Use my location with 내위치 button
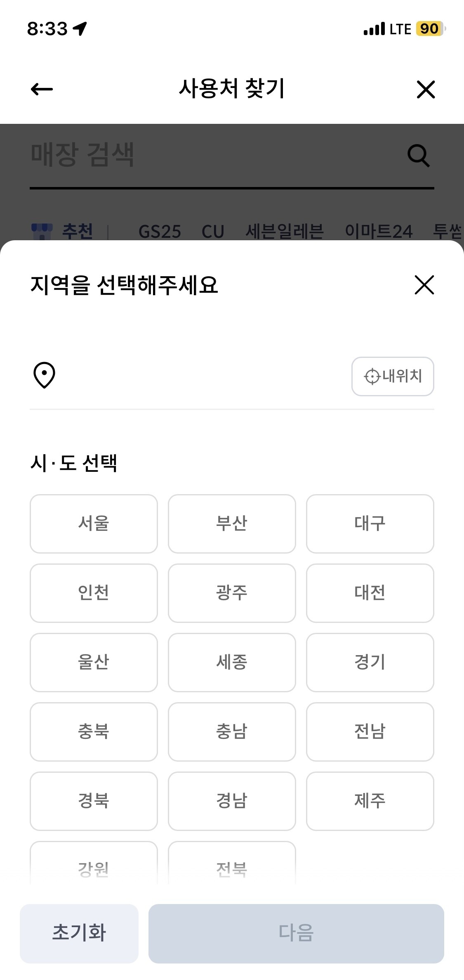Viewport: 464px width, 980px height. (392, 376)
